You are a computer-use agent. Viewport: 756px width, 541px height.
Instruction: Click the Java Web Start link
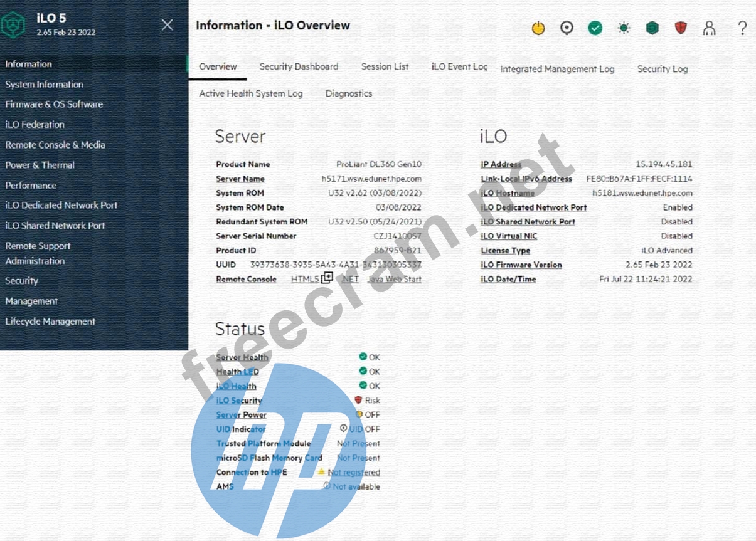click(x=395, y=279)
